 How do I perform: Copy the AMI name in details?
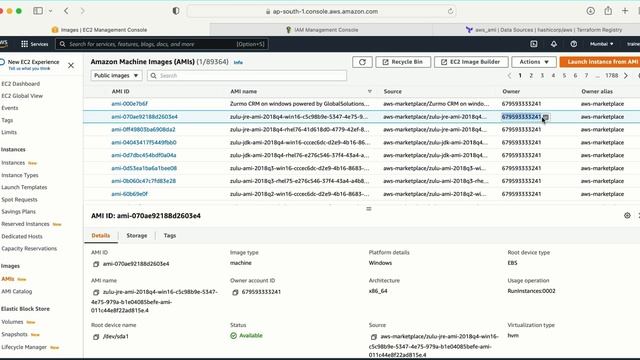pos(96,292)
